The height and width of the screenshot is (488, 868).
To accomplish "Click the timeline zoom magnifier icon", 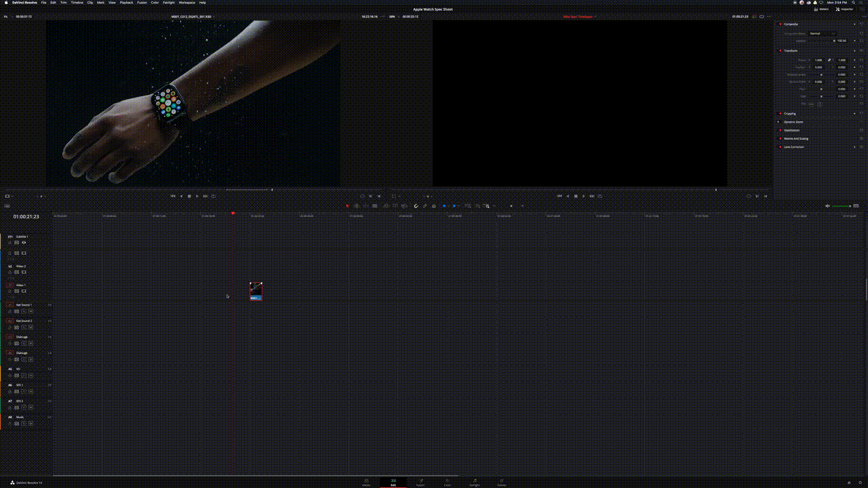I will (x=486, y=205).
